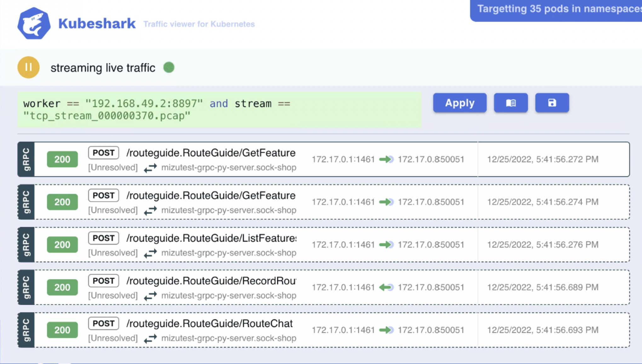
Task: Apply the filter query
Action: 460,103
